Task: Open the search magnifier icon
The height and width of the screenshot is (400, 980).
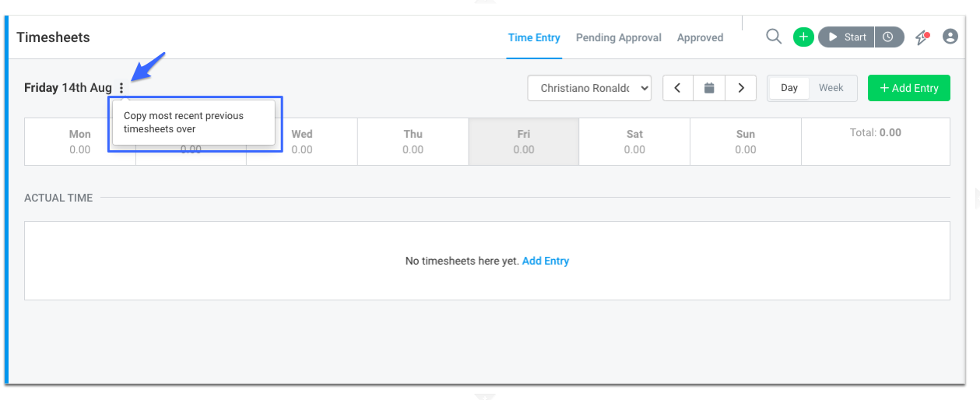Action: 774,37
